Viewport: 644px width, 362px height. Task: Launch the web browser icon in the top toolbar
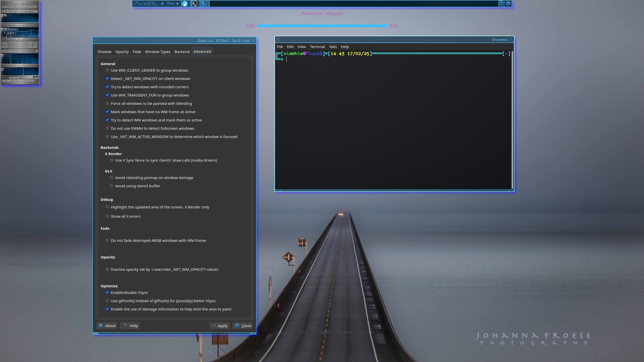point(185,4)
